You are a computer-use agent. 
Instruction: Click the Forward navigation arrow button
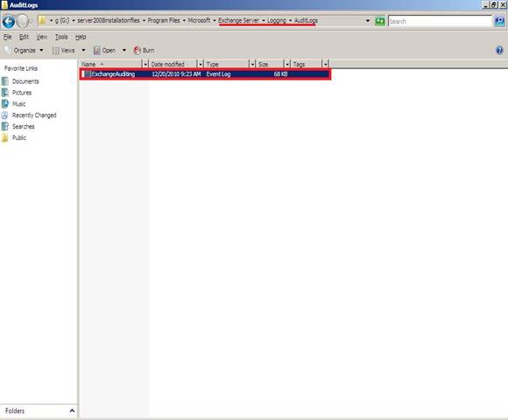(x=23, y=22)
